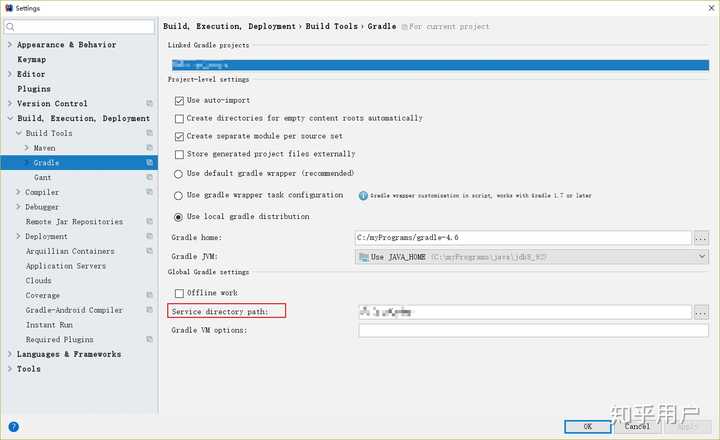Image resolution: width=720 pixels, height=440 pixels.
Task: Enable create directories for empty content roots
Action: [179, 118]
